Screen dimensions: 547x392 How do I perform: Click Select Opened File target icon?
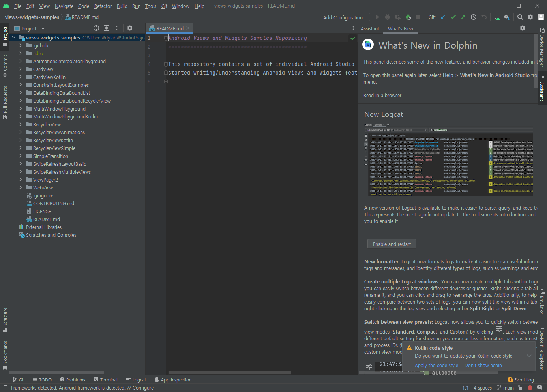(96, 28)
